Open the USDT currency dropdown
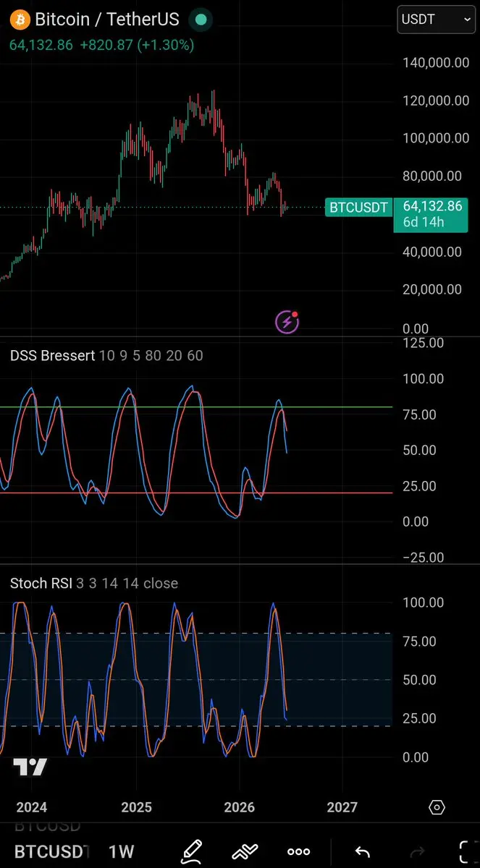The height and width of the screenshot is (868, 480). click(437, 20)
